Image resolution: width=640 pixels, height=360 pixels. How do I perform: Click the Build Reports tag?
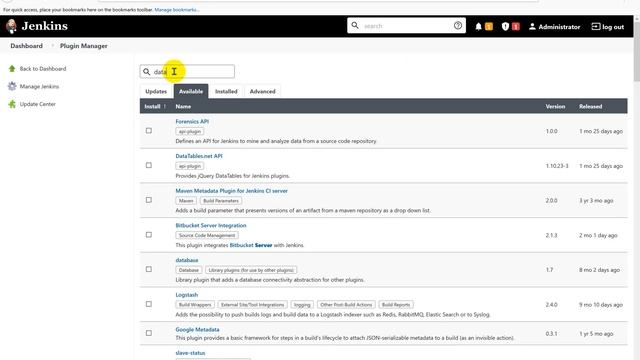[396, 305]
